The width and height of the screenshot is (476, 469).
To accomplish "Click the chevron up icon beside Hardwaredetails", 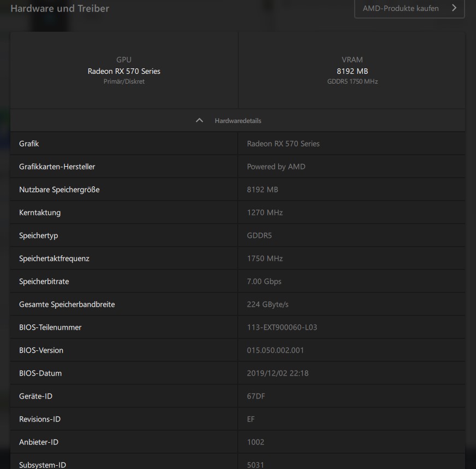I will [x=199, y=120].
